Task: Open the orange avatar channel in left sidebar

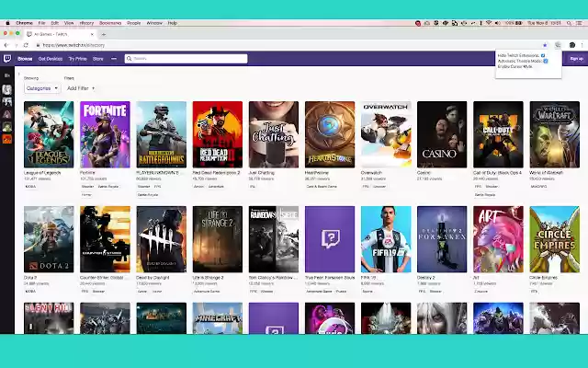Action: point(7,139)
